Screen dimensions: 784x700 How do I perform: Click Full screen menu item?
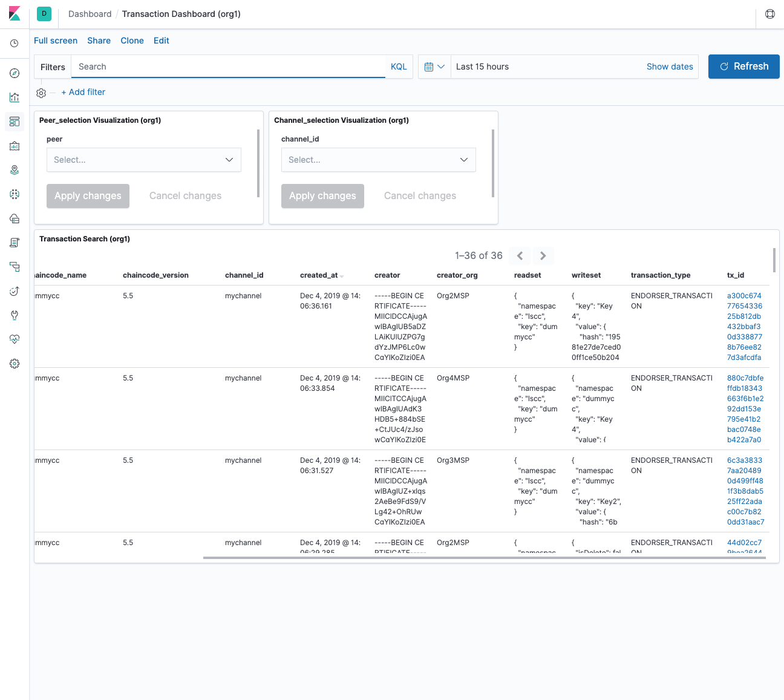pyautogui.click(x=56, y=41)
